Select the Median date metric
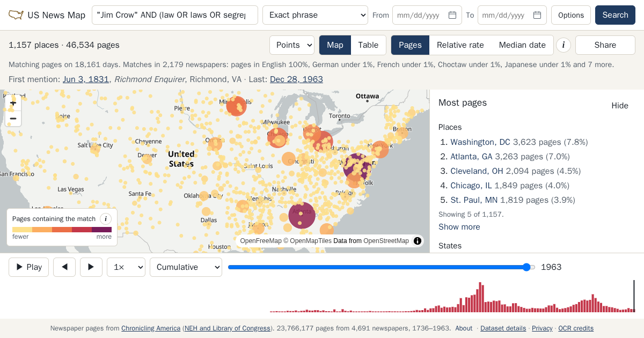The image size is (644, 338). point(522,45)
